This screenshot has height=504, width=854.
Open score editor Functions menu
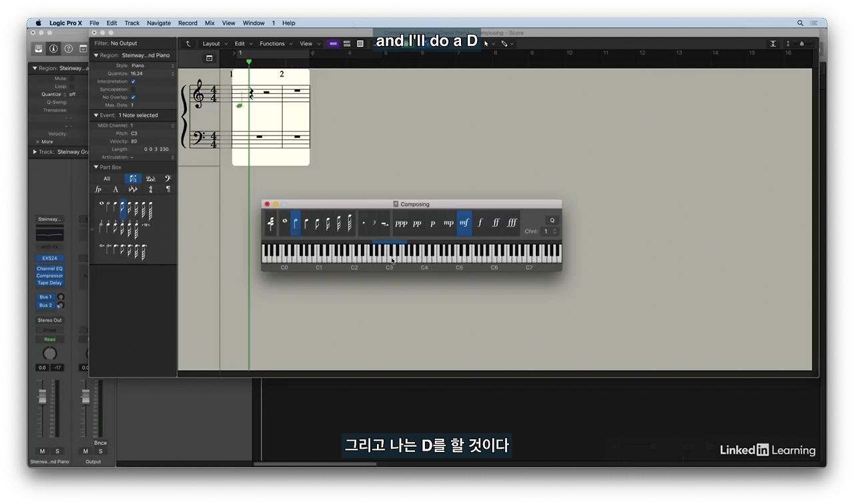pyautogui.click(x=275, y=43)
